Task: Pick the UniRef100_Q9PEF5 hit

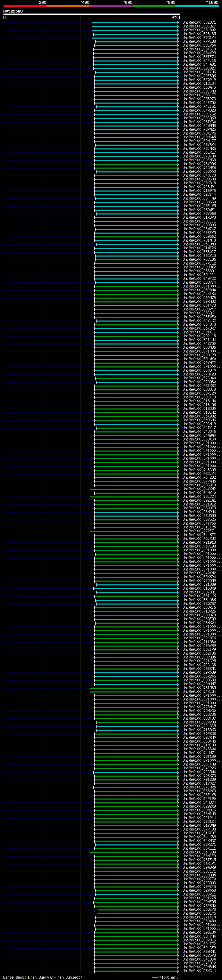Action: coord(199,886)
